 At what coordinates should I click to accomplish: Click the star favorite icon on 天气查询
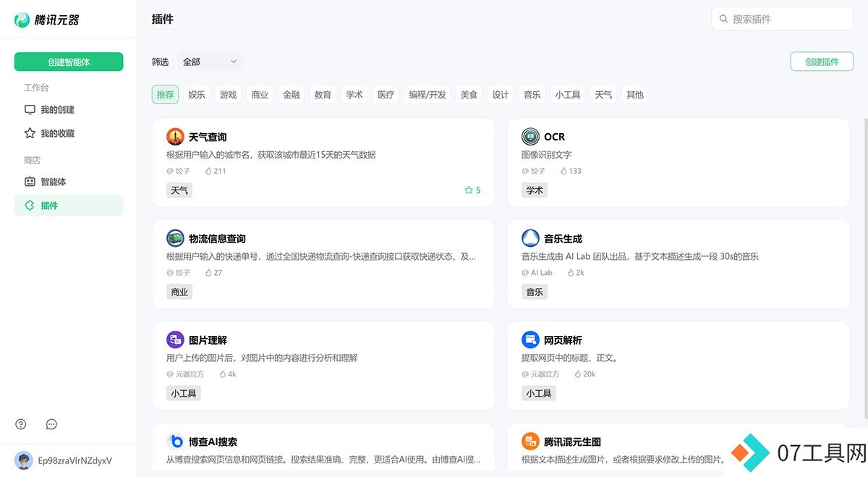[468, 190]
